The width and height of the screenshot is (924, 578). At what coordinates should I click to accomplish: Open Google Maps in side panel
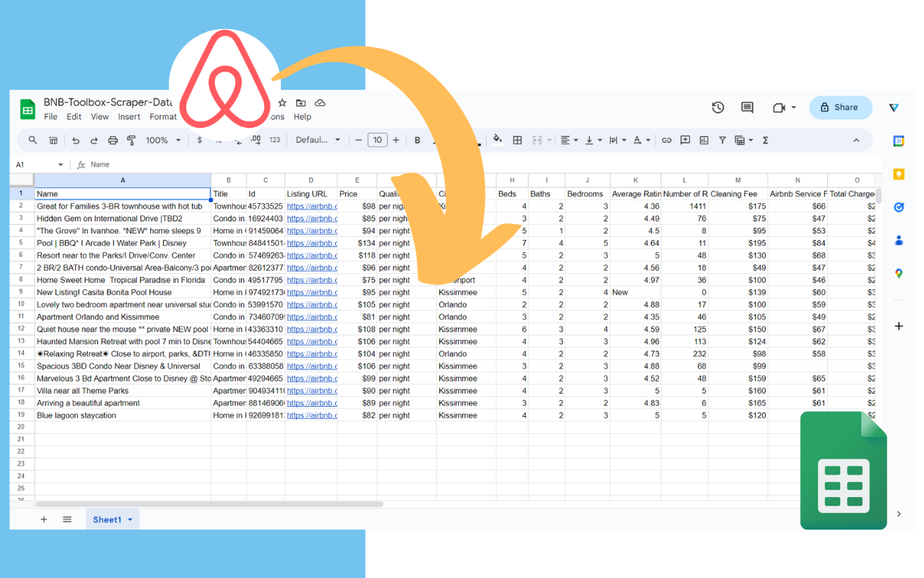click(899, 273)
